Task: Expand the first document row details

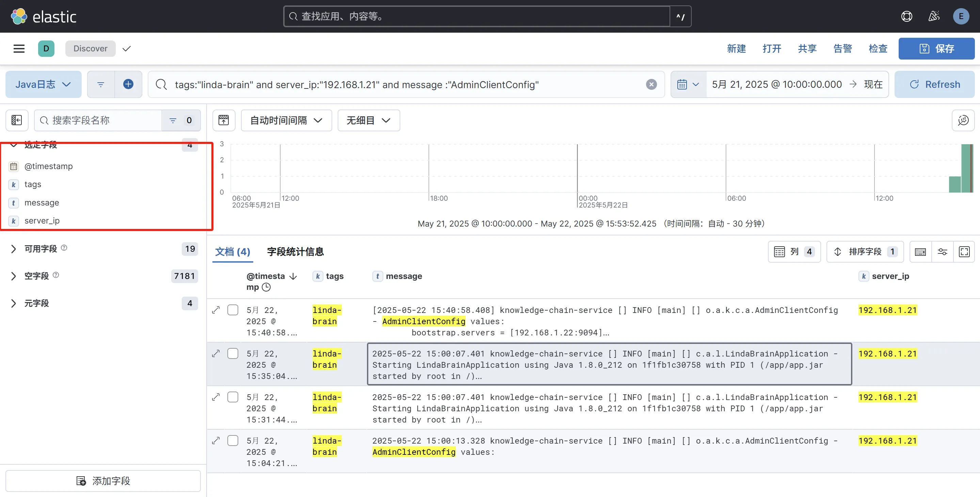Action: click(x=216, y=310)
